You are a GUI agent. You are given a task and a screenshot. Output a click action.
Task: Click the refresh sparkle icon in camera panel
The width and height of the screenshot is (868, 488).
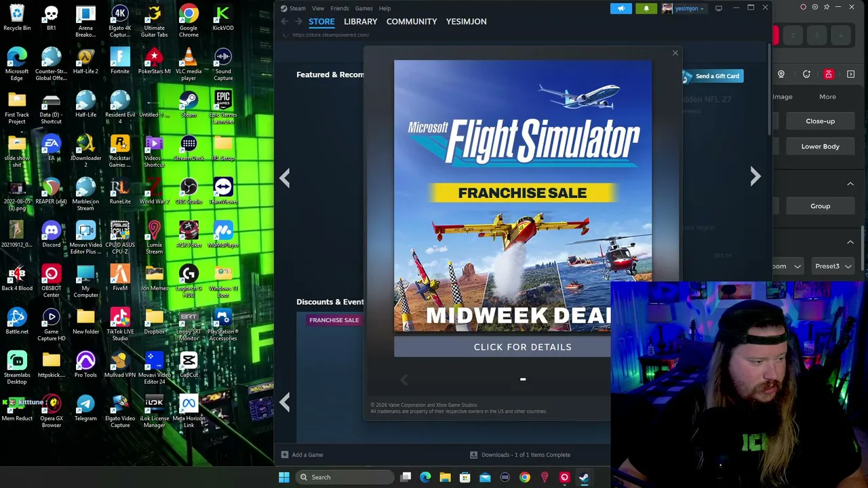point(806,75)
